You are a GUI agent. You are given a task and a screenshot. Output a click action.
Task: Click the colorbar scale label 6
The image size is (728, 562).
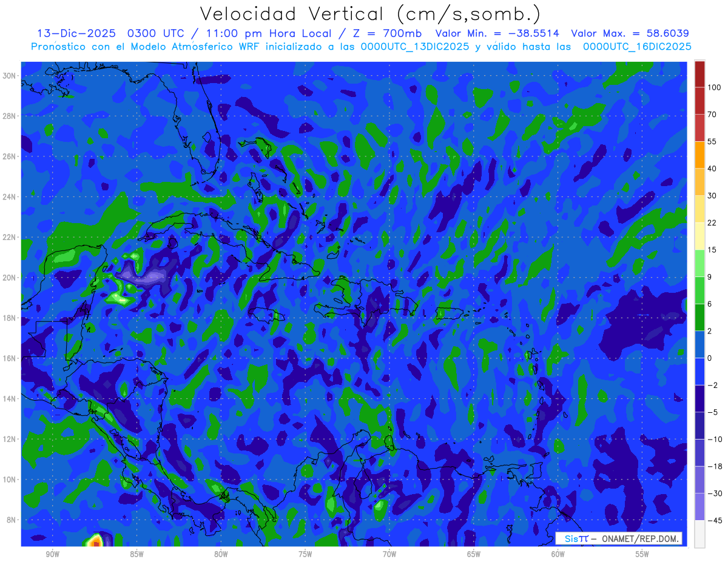point(710,304)
